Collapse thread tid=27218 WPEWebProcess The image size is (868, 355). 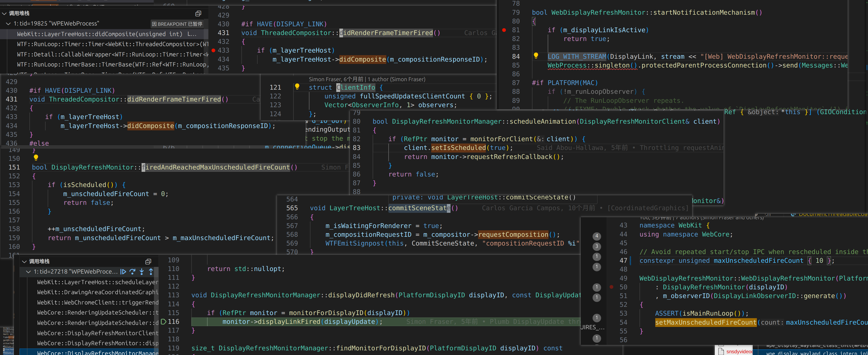(x=29, y=272)
